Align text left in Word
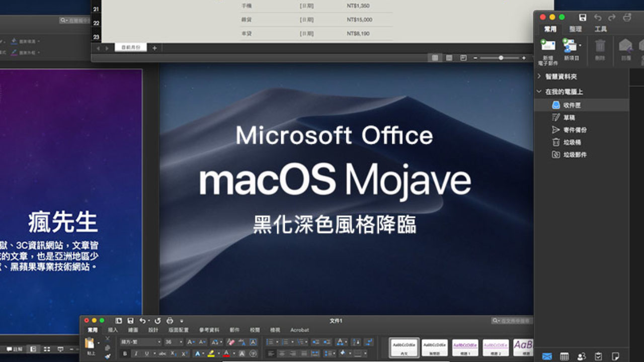 tap(271, 353)
